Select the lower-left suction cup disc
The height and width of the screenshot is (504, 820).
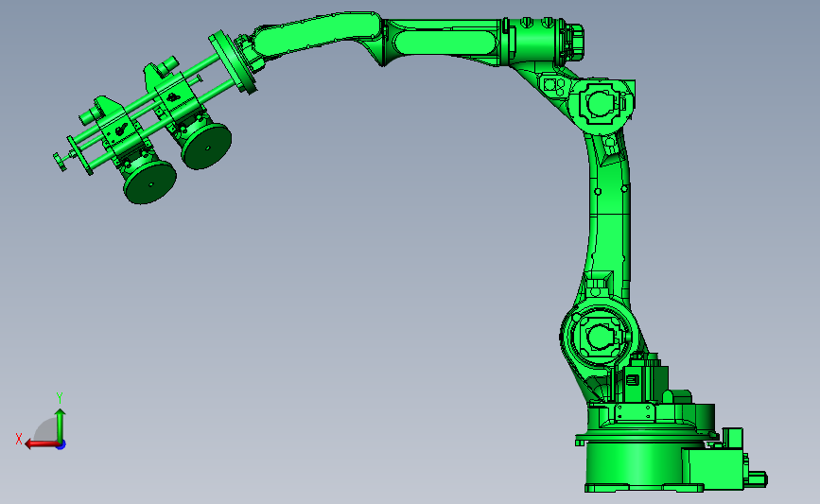[x=150, y=182]
